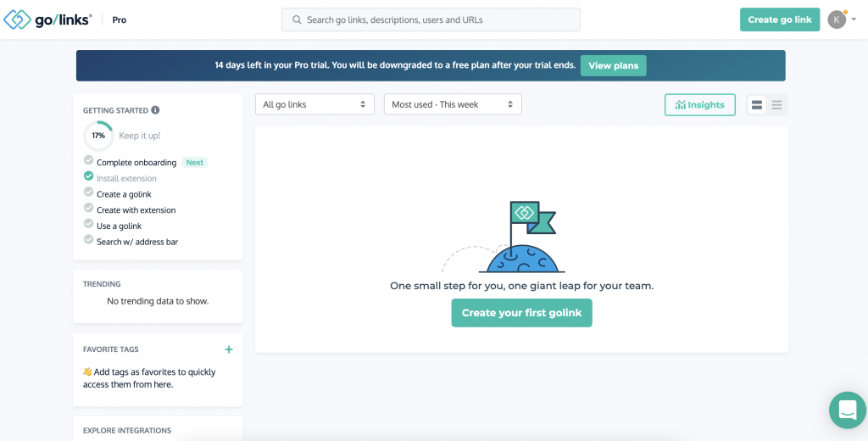This screenshot has width=868, height=441.
Task: Expand the account menu arrow beside avatar
Action: click(854, 20)
